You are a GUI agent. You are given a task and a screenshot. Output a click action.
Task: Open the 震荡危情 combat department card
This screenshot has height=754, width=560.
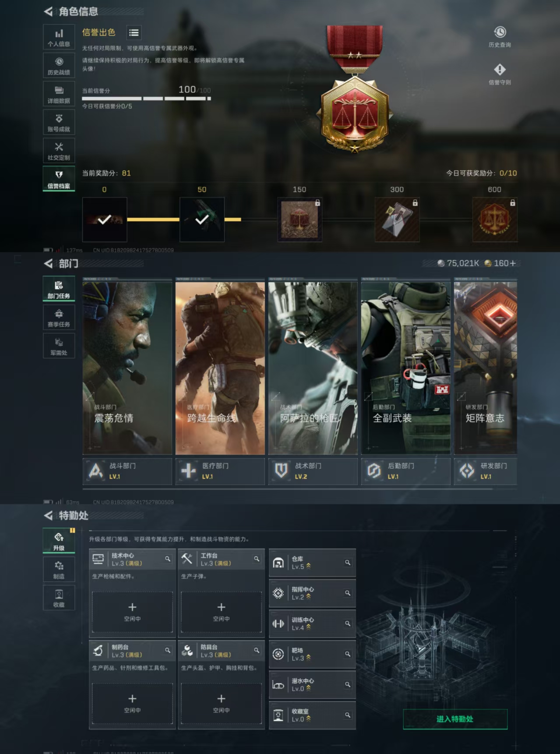click(127, 368)
